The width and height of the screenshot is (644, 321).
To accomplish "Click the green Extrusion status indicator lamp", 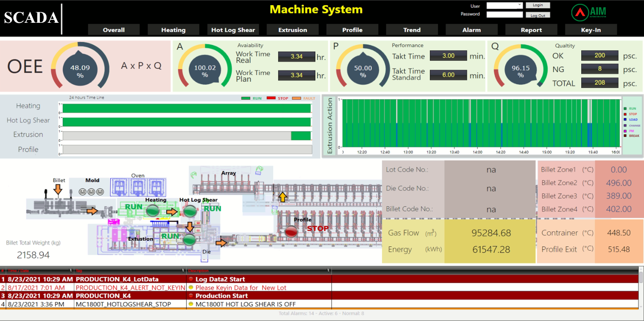I will point(189,240).
